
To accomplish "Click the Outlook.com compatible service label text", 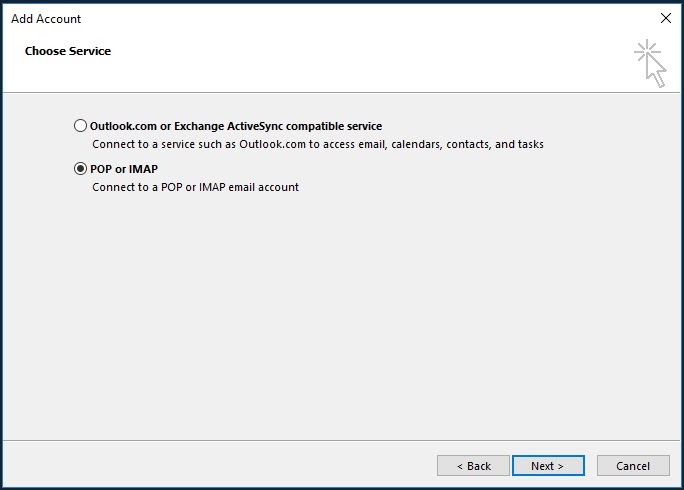I will click(x=236, y=127).
